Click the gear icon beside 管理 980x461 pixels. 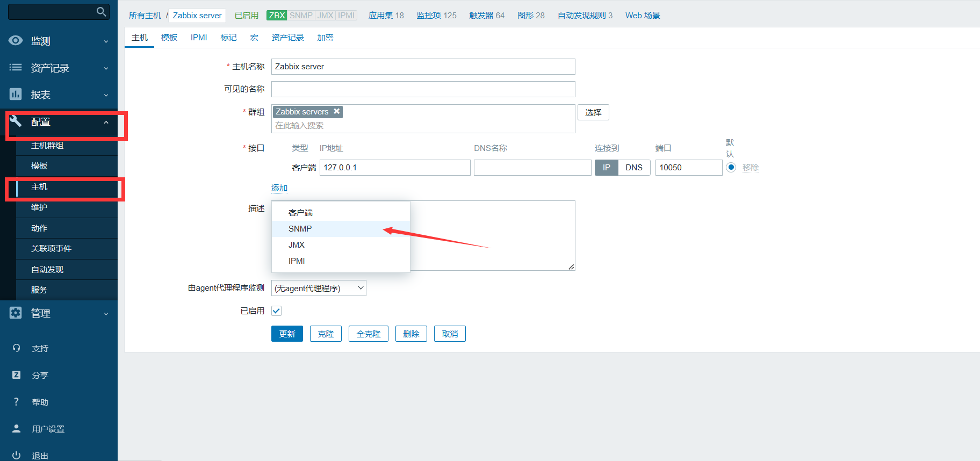click(16, 313)
